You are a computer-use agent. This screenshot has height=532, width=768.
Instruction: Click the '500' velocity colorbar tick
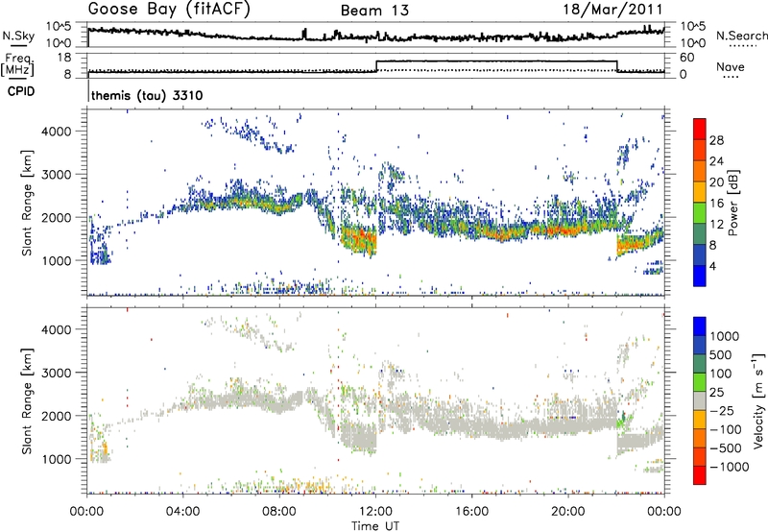721,355
